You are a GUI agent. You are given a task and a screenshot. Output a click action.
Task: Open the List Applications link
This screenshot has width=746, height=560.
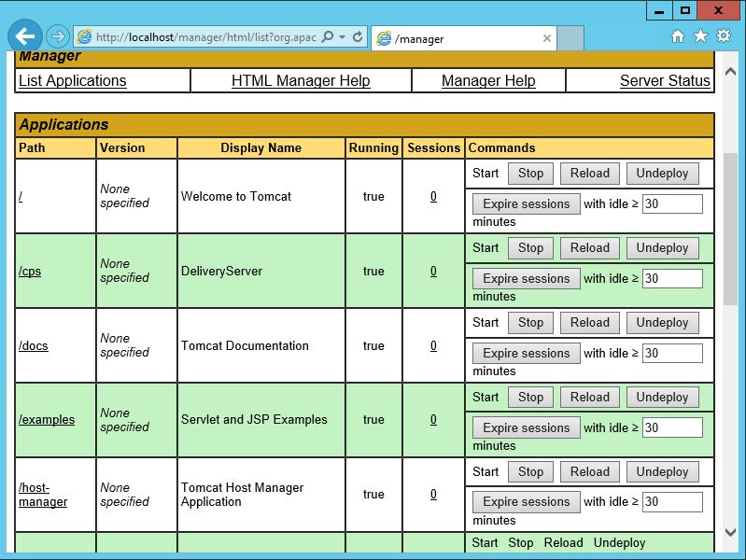[x=72, y=81]
